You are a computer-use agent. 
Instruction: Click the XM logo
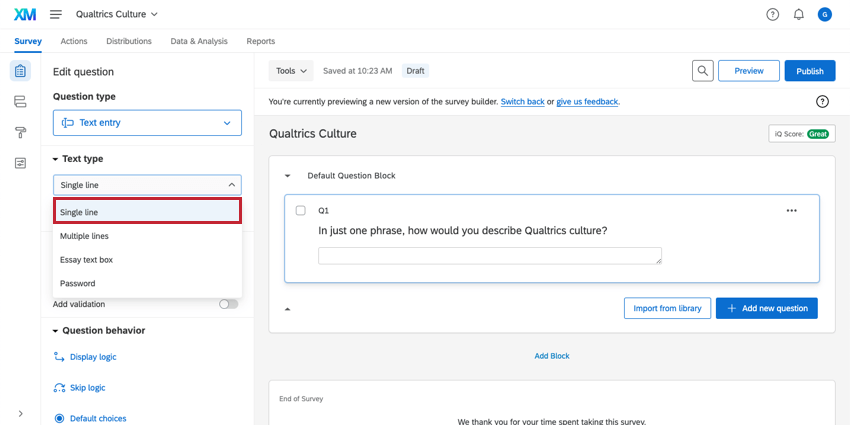pos(25,14)
